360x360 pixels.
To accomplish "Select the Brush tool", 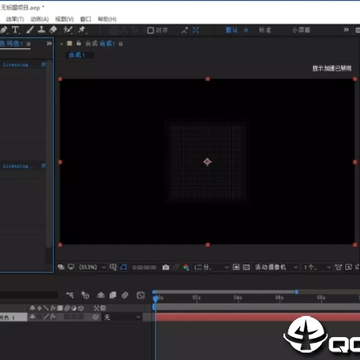I will 30,30.
